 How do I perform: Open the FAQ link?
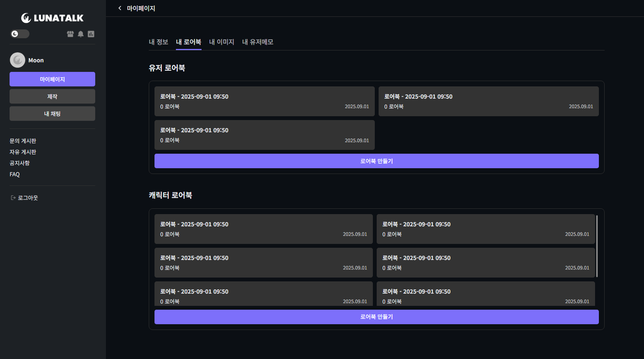click(15, 174)
